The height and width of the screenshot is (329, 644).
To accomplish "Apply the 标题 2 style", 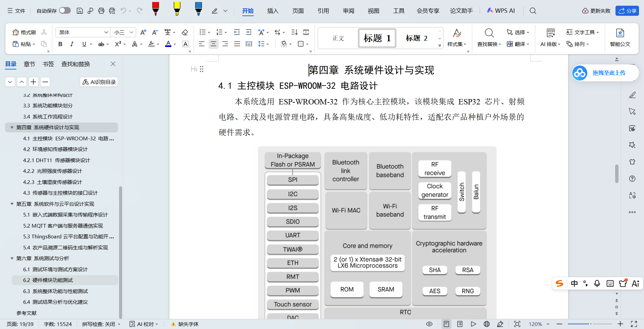I will click(x=416, y=38).
